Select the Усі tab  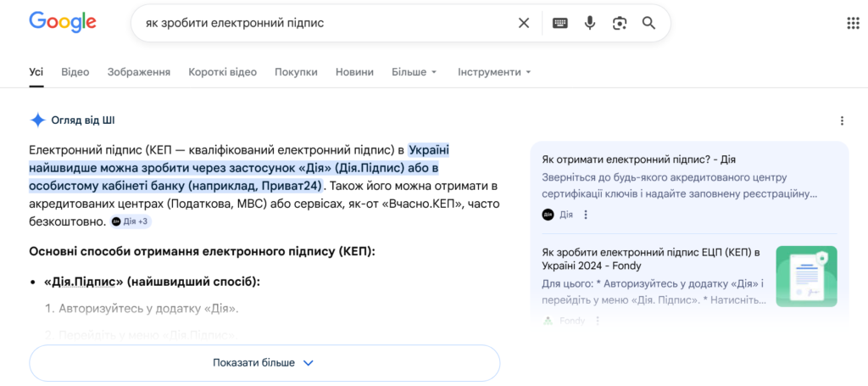[x=36, y=72]
